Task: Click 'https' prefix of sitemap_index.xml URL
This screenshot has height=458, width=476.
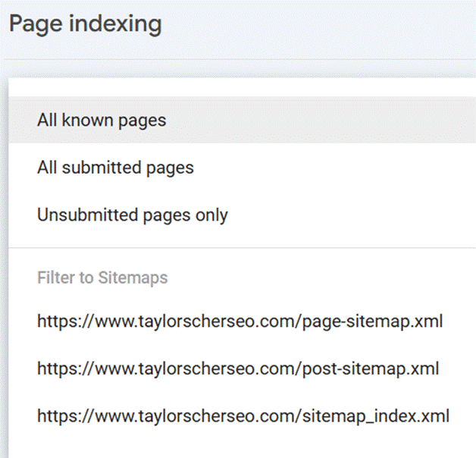Action: click(56, 416)
